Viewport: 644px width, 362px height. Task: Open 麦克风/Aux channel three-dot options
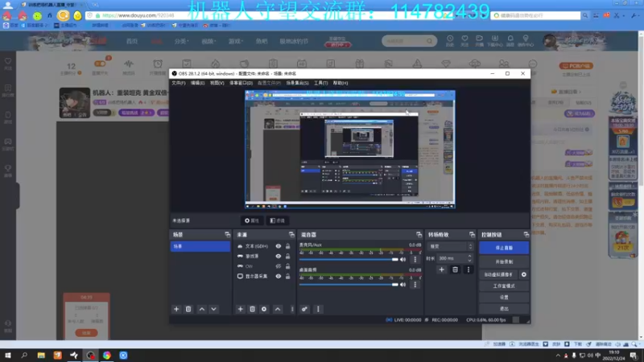point(415,259)
